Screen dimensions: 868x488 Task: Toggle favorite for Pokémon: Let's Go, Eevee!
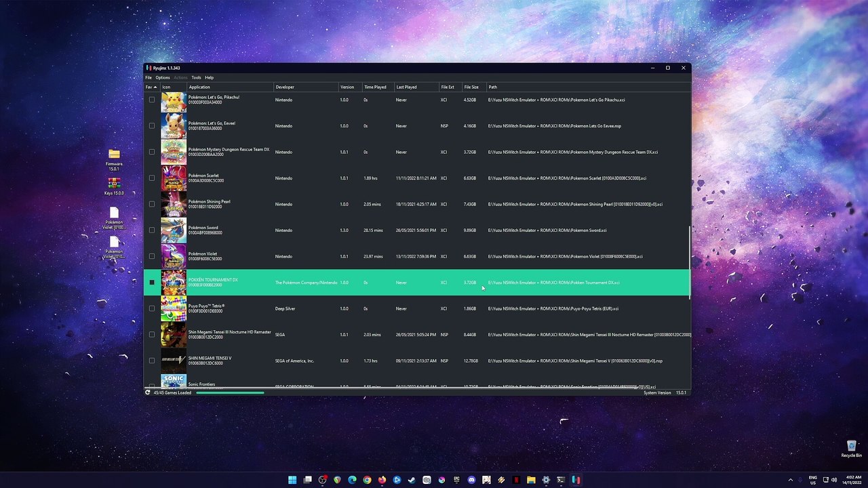(x=152, y=126)
